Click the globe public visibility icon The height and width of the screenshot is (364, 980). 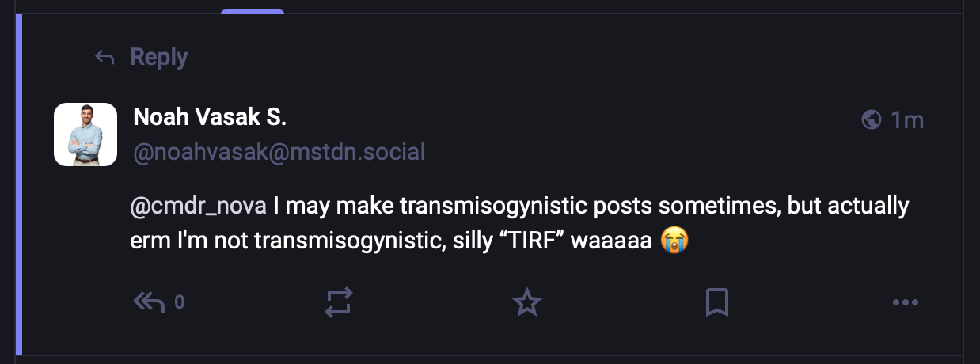[x=871, y=119]
